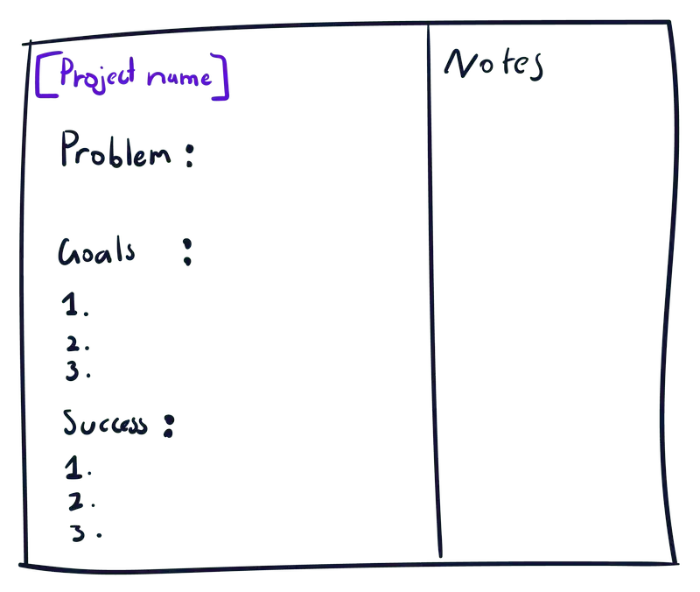Click the number 2 marker under Success
The width and height of the screenshot is (700, 592).
coord(76,503)
